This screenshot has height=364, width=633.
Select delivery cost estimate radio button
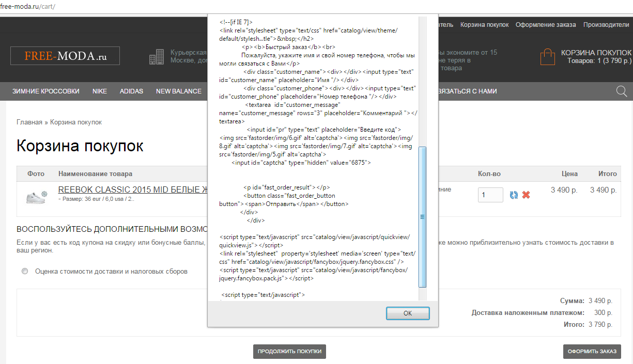point(25,271)
